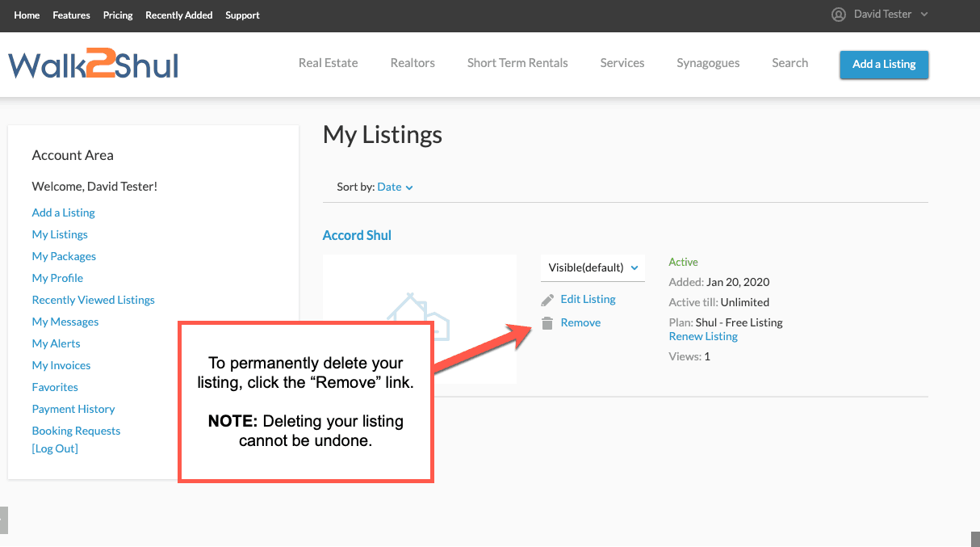Go to Home in the top bar
Viewport: 980px width, 547px height.
[27, 15]
